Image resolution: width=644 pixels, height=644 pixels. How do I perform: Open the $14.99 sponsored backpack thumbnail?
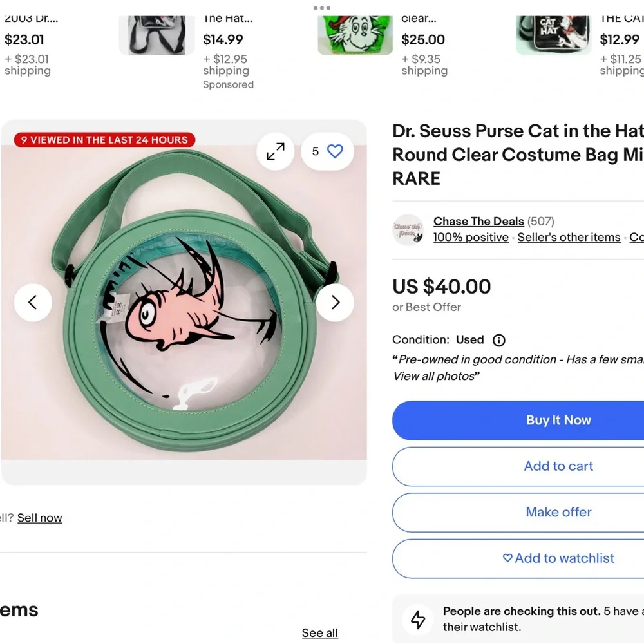[x=156, y=35]
